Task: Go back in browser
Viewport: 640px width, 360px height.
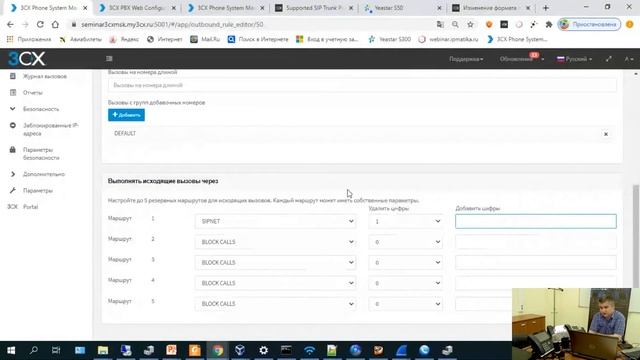Action: (10, 24)
